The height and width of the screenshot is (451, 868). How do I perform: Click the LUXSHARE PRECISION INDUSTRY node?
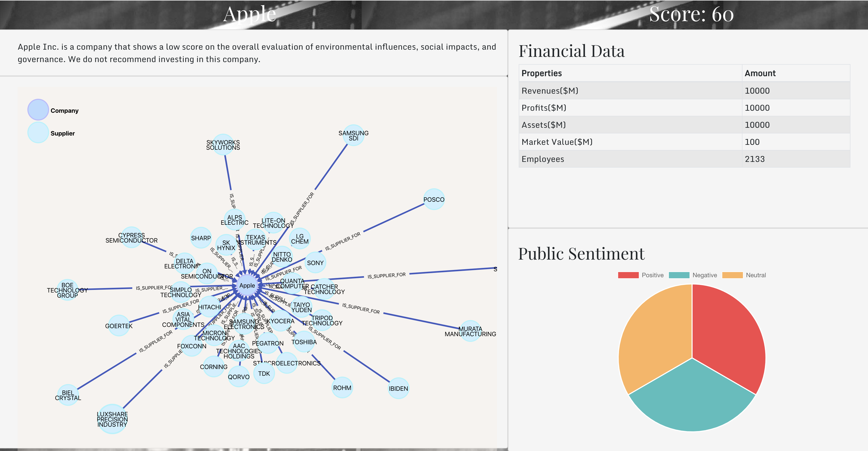click(x=112, y=419)
